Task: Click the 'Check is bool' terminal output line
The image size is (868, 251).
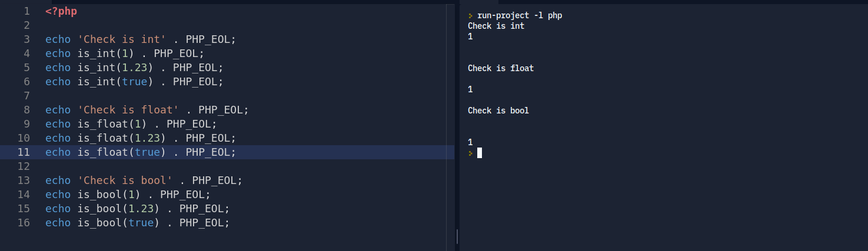Action: (x=498, y=111)
